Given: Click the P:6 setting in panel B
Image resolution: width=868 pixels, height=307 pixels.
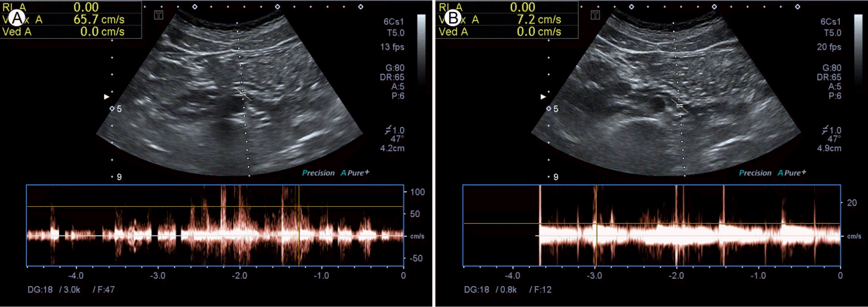Looking at the screenshot, I should [834, 97].
